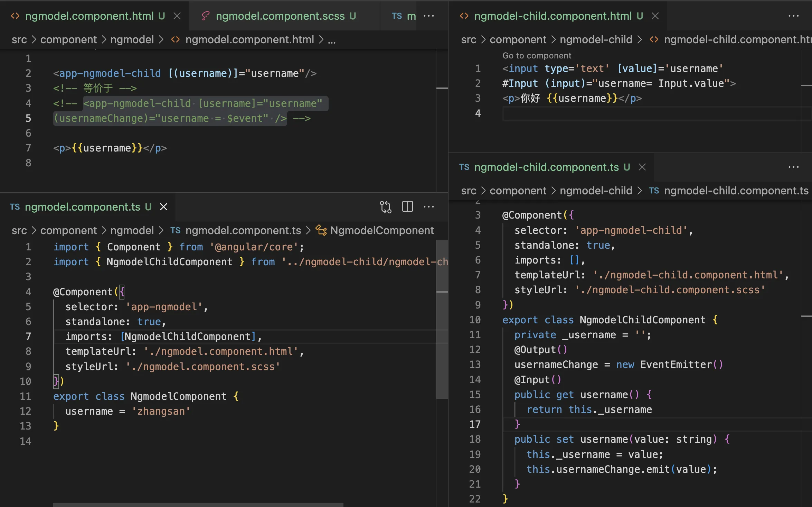Click the HTML file icon on ngmodel.component.html tab
This screenshot has height=507, width=812.
click(15, 16)
